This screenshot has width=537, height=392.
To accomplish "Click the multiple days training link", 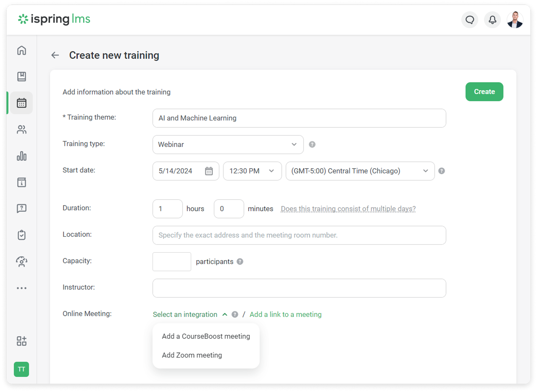I will pyautogui.click(x=348, y=209).
